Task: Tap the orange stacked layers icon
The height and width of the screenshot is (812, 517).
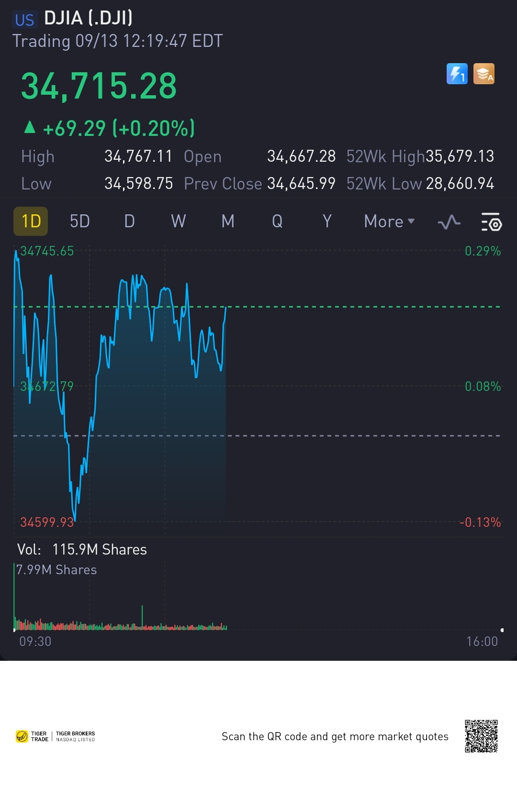Action: click(x=483, y=74)
